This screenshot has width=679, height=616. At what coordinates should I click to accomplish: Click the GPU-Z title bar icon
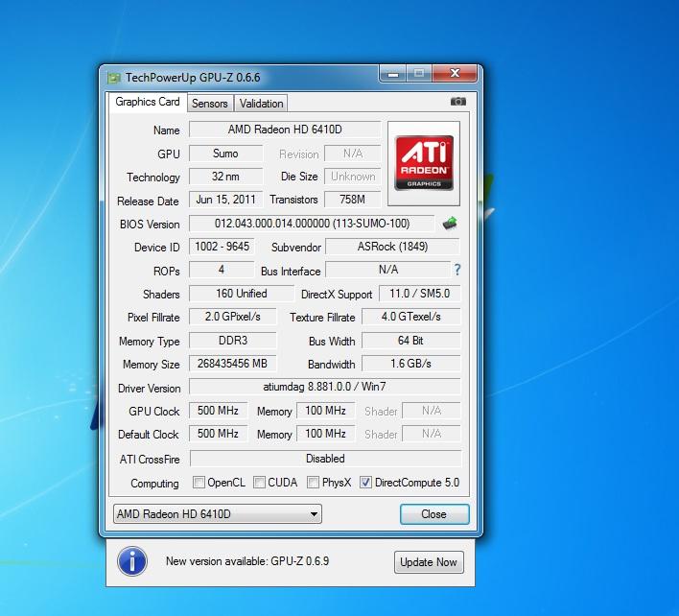[x=114, y=78]
